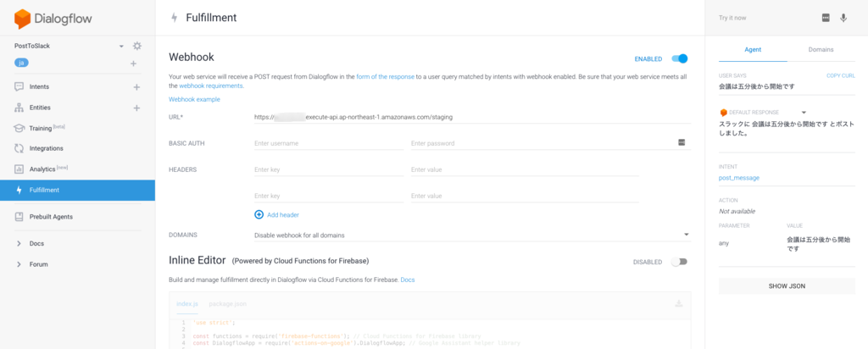The image size is (868, 349).
Task: Switch to the Domains tab
Action: tap(821, 49)
